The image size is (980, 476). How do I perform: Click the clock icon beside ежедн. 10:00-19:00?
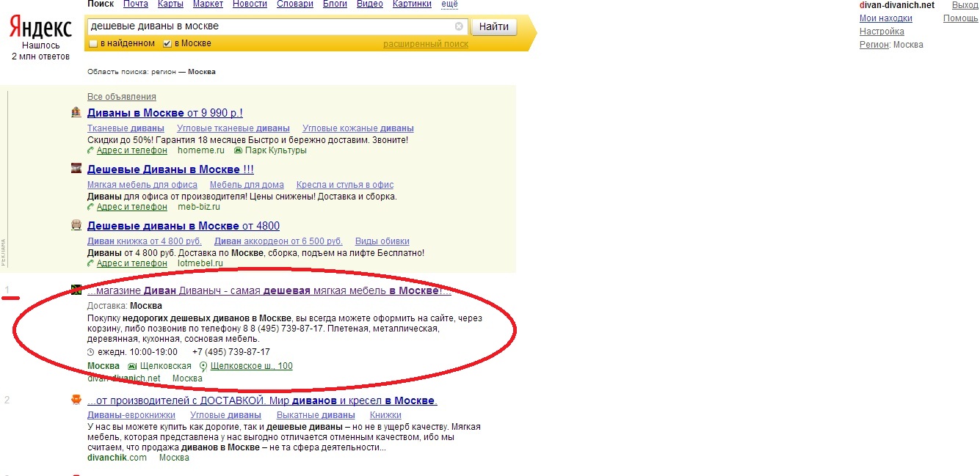point(91,352)
